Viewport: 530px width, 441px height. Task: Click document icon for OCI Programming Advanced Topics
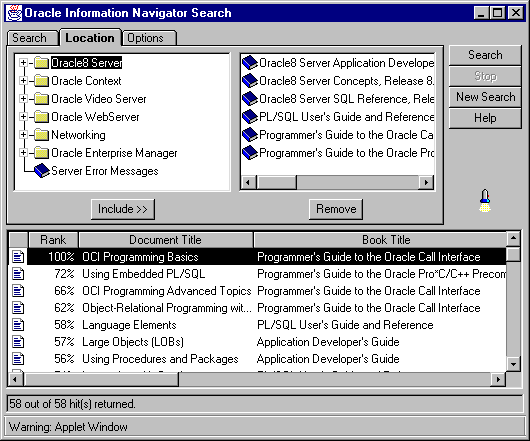18,291
